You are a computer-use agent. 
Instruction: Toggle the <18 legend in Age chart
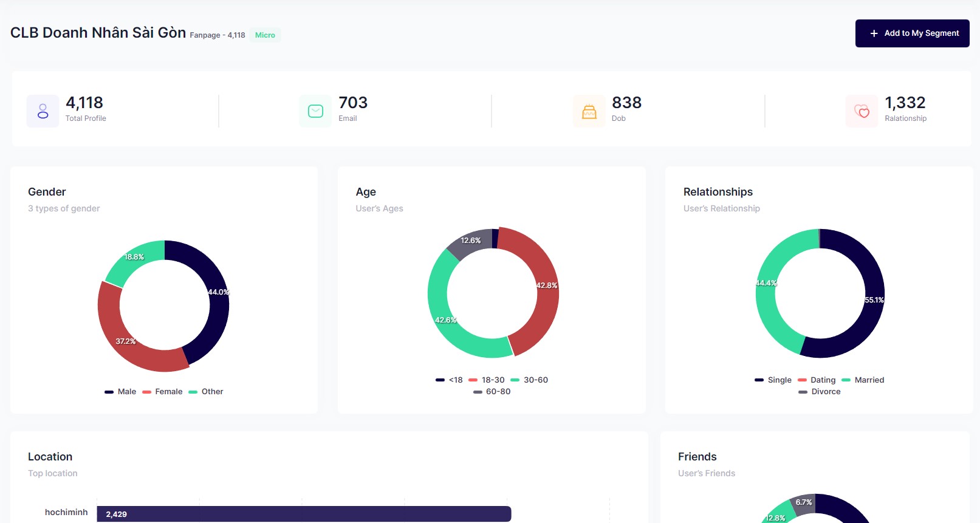449,380
